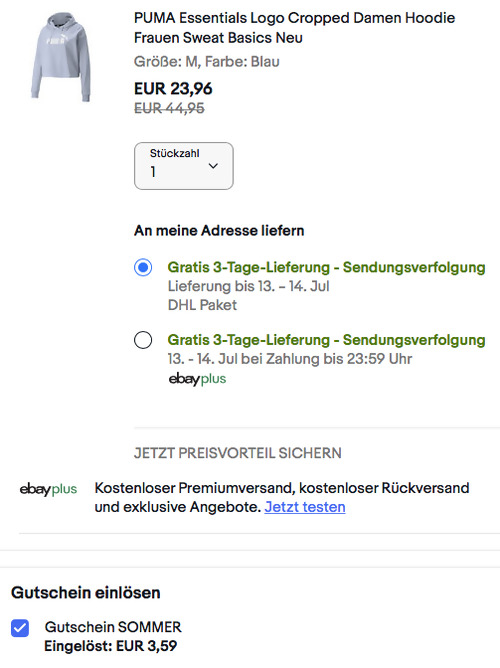Click the Gutschein SOMMER label text
This screenshot has width=500, height=668.
[113, 627]
